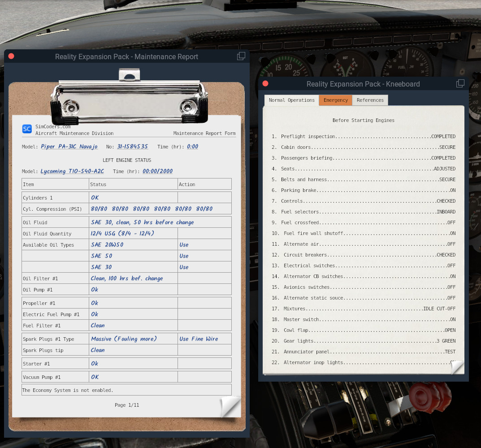
Task: Turn to next maintenance report page
Action: [231, 407]
